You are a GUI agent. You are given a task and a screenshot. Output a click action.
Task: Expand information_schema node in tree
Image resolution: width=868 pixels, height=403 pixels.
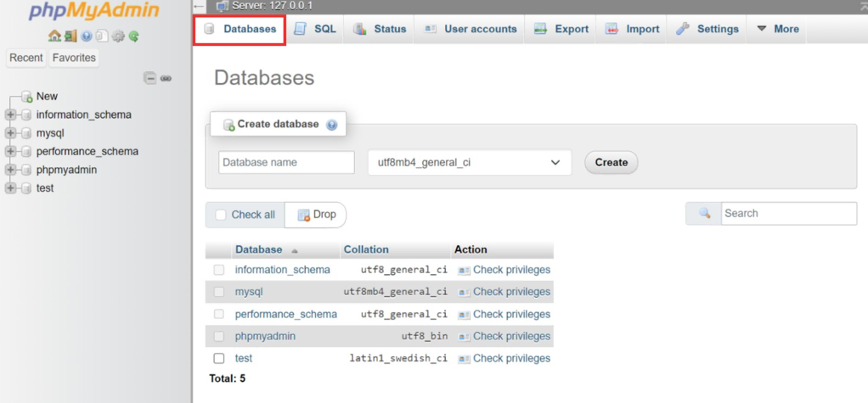[10, 115]
